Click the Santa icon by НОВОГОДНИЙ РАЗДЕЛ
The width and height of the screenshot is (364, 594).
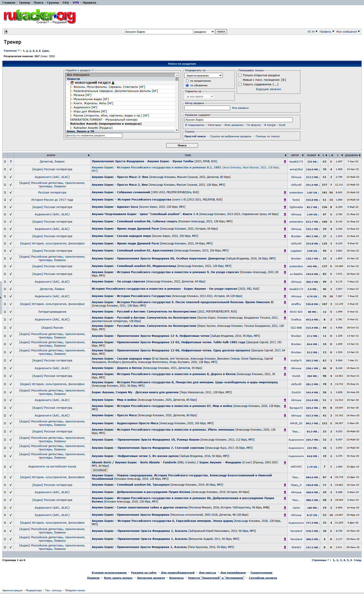tap(72, 83)
